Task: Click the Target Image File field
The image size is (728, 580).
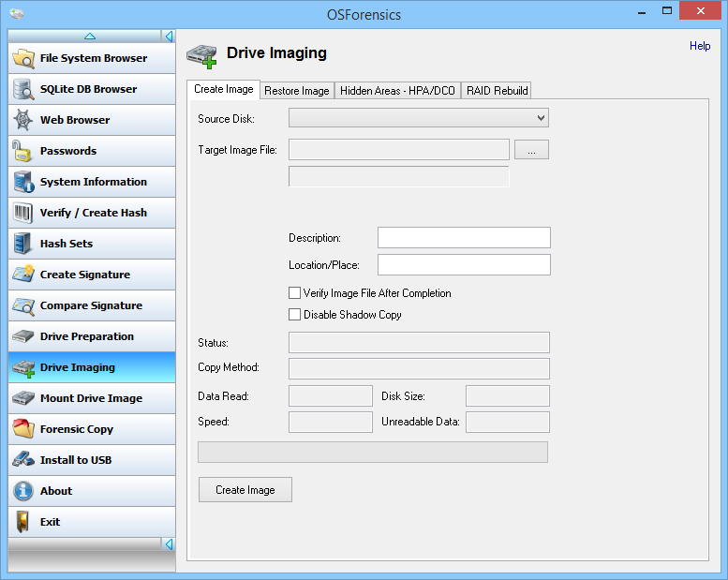Action: pos(399,150)
